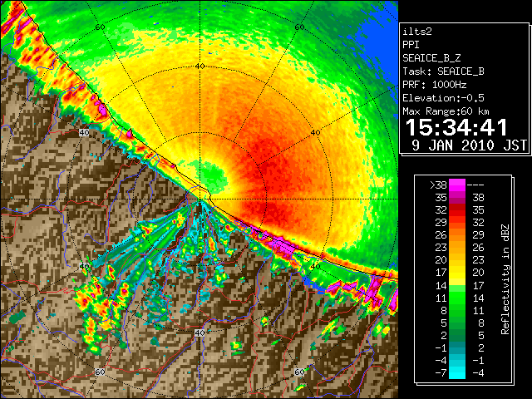
Task: Pick the cyan swatch beside '-7'
Action: [x=457, y=372]
